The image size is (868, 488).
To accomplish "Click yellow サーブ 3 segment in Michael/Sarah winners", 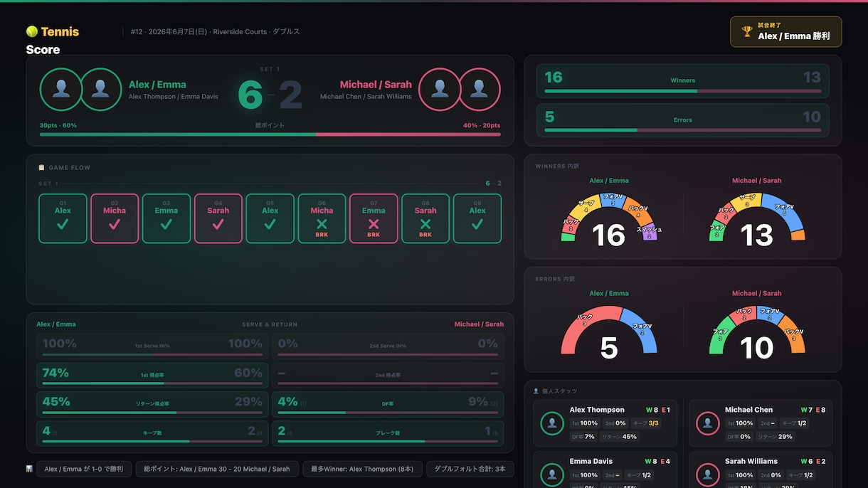I will pyautogui.click(x=746, y=201).
